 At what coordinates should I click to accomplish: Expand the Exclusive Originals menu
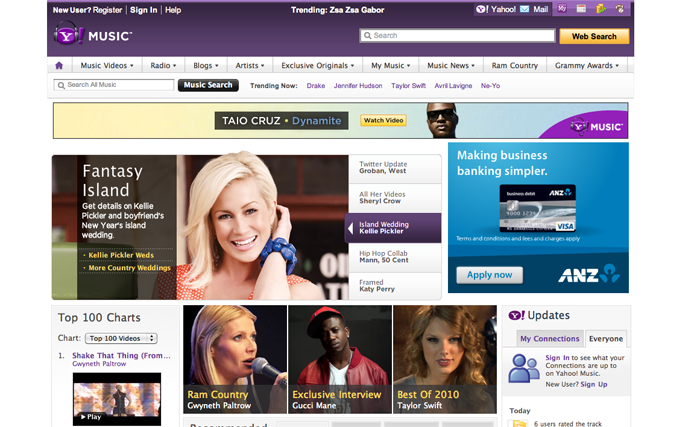click(318, 66)
